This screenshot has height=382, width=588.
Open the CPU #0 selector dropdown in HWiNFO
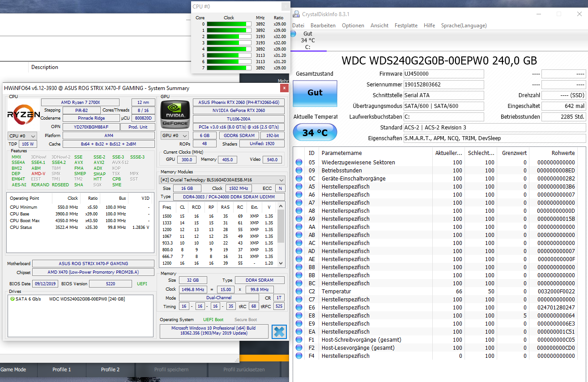22,136
